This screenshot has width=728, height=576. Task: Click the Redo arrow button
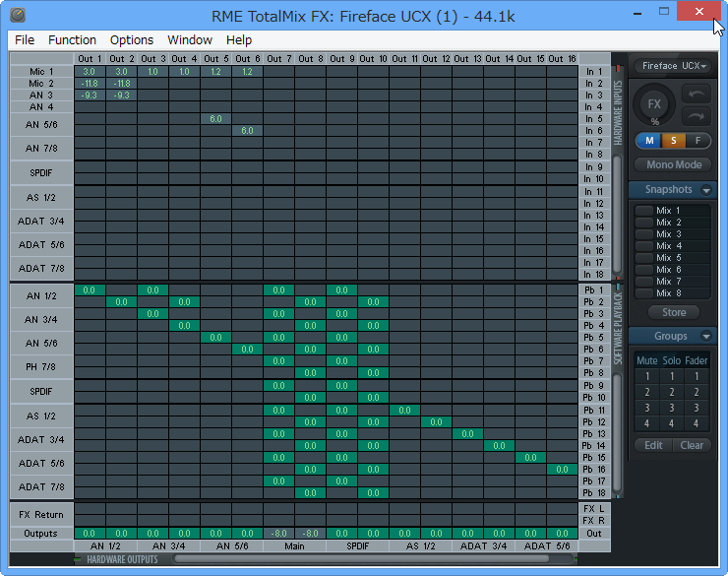[697, 116]
